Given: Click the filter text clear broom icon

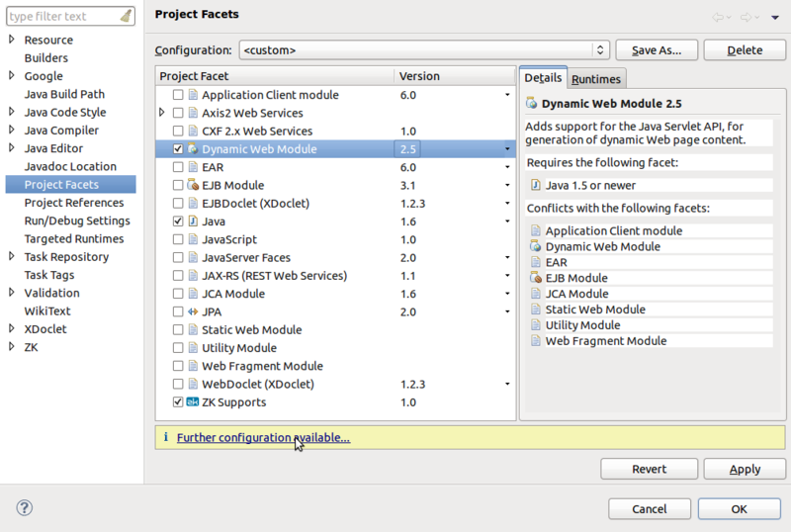Looking at the screenshot, I should [127, 16].
